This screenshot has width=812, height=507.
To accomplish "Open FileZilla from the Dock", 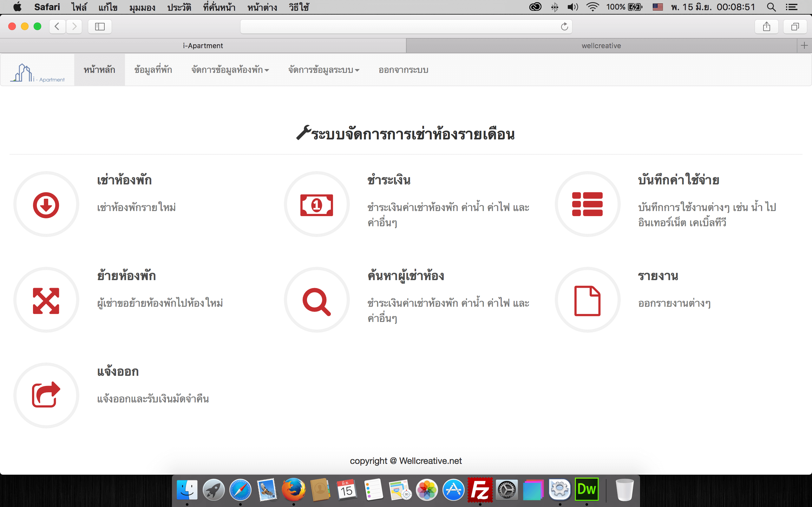I will point(480,490).
